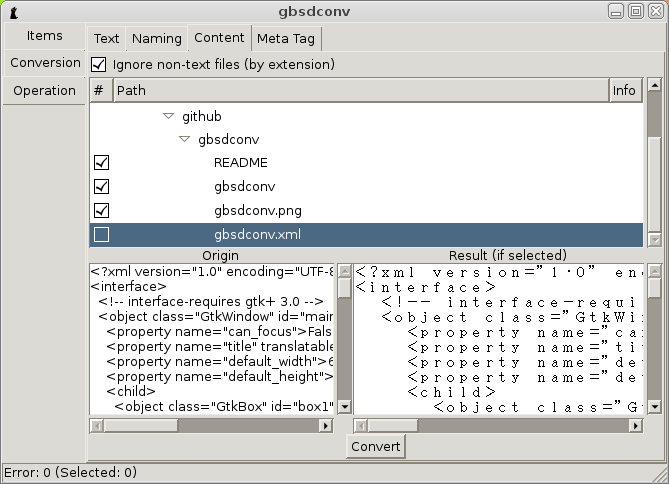The width and height of the screenshot is (669, 484).
Task: Click the Result (if selected) label
Action: (508, 255)
